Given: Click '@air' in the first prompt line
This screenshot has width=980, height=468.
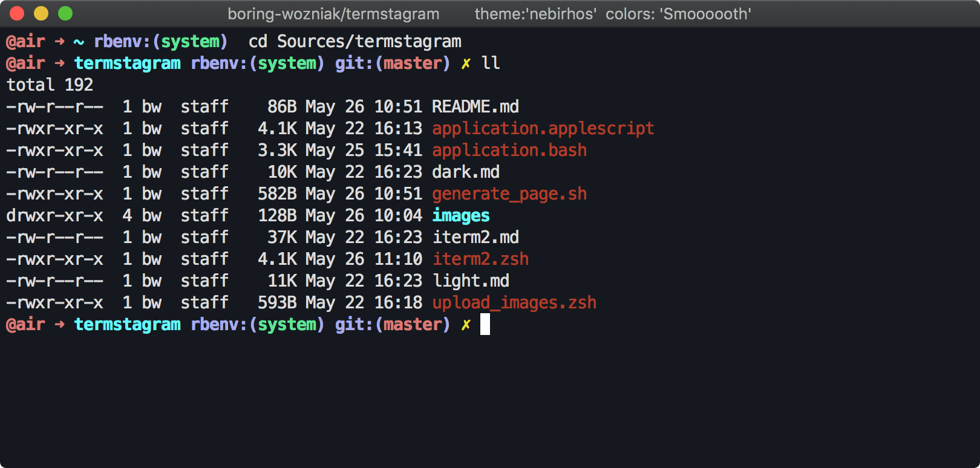Looking at the screenshot, I should coord(25,42).
